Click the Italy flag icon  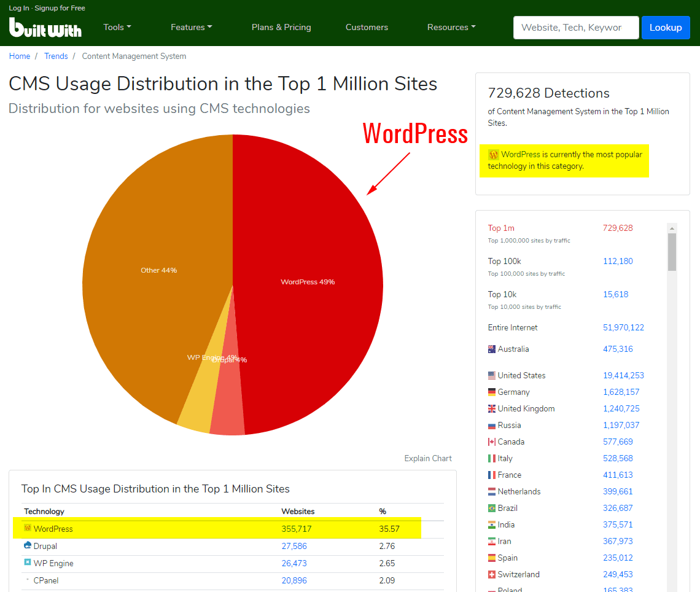pos(491,459)
